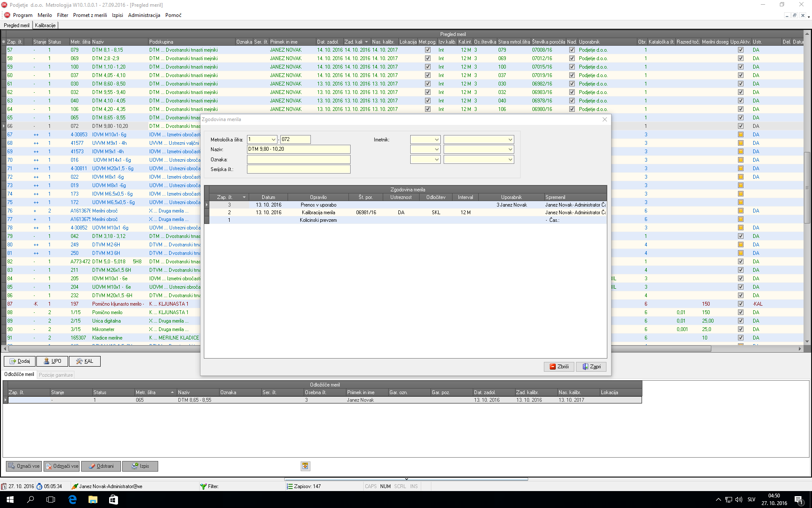The image size is (812, 508).
Task: Click the yellow icon in the bottom toolbar
Action: tap(305, 466)
